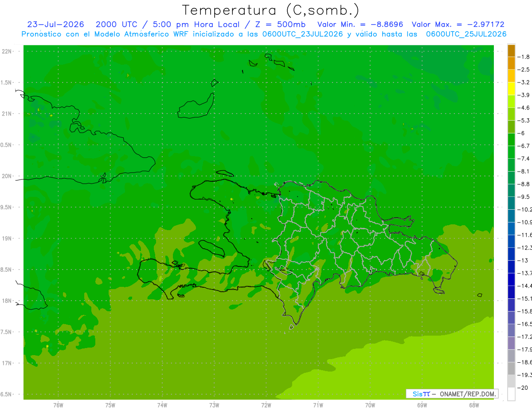532x411 pixels.
Task: Pick the dark blue swatch between -13.7 and -14.4
Action: tap(511, 279)
